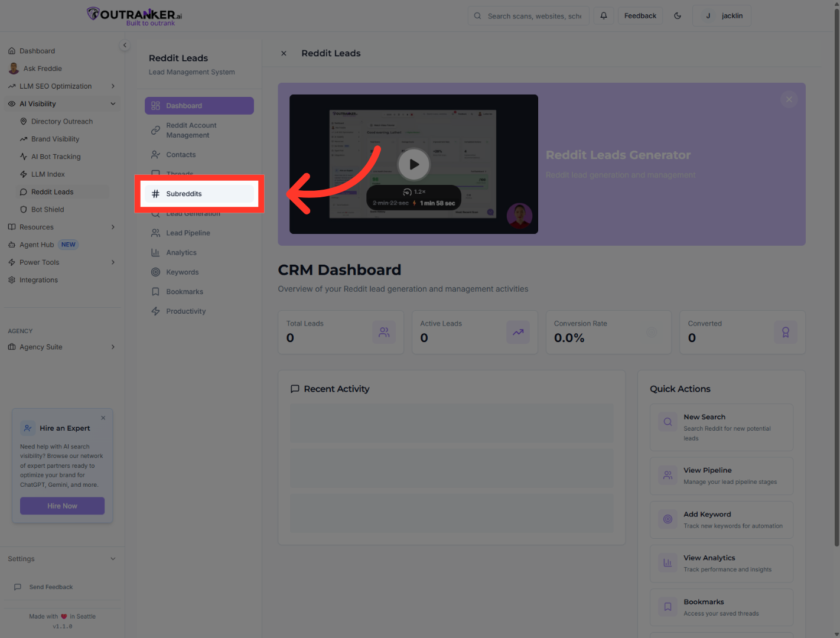This screenshot has width=840, height=638.
Task: Open Analytics in the Reddit Leads menu
Action: (x=199, y=253)
